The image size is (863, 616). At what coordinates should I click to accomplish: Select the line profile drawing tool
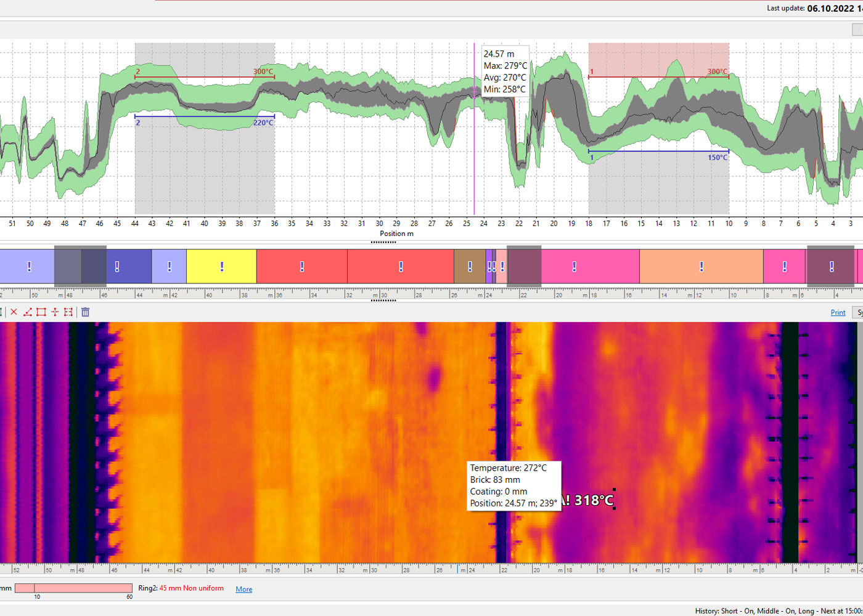click(x=28, y=312)
